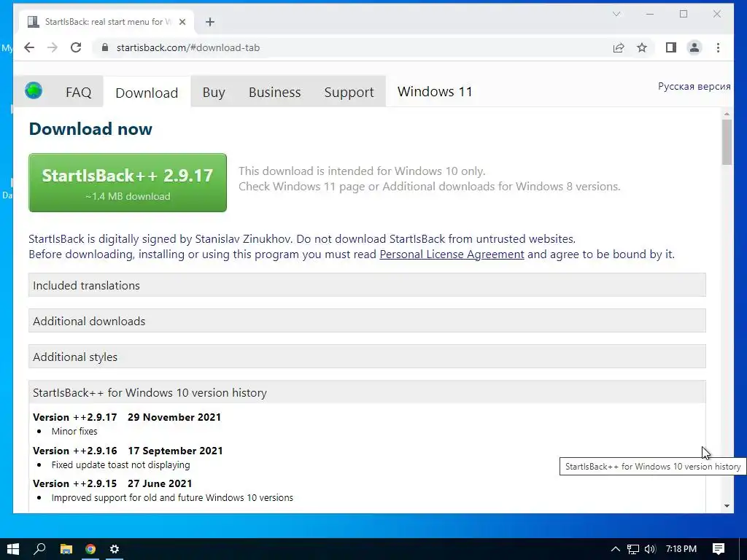Click the browser back arrow

29,47
